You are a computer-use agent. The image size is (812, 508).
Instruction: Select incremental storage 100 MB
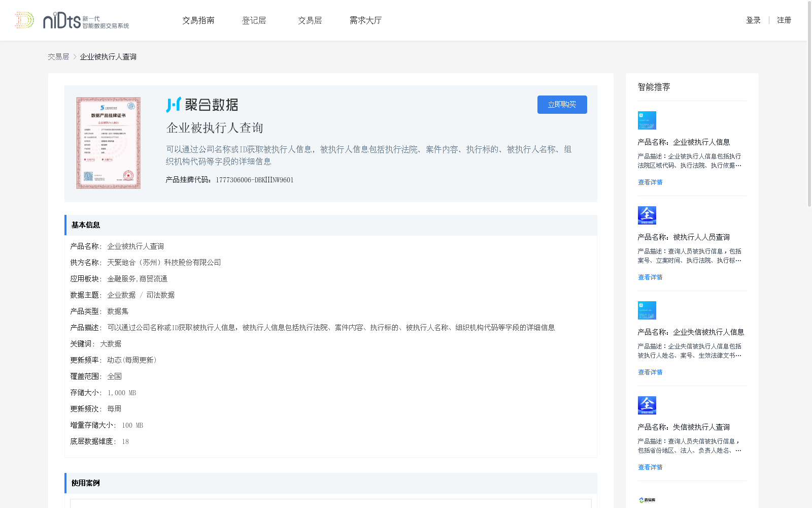(x=132, y=425)
